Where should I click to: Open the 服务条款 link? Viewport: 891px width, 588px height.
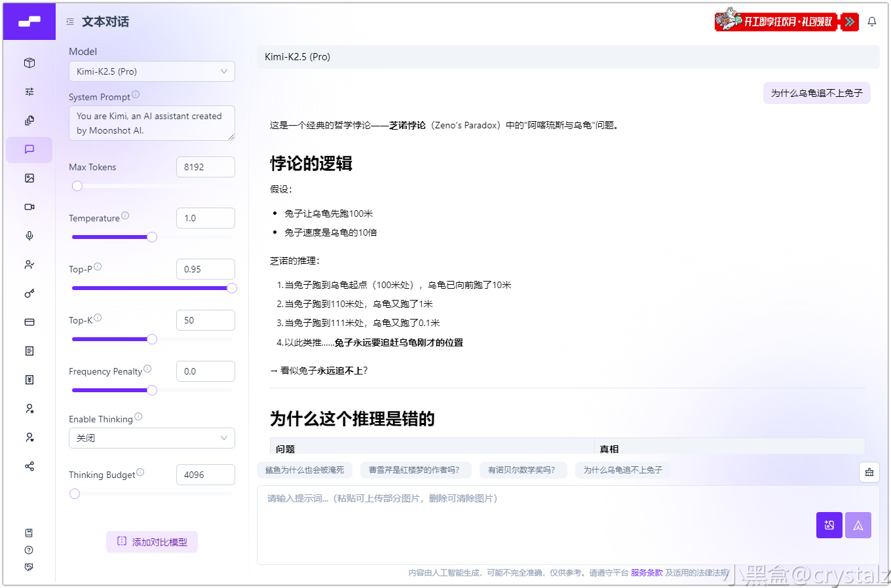click(647, 573)
